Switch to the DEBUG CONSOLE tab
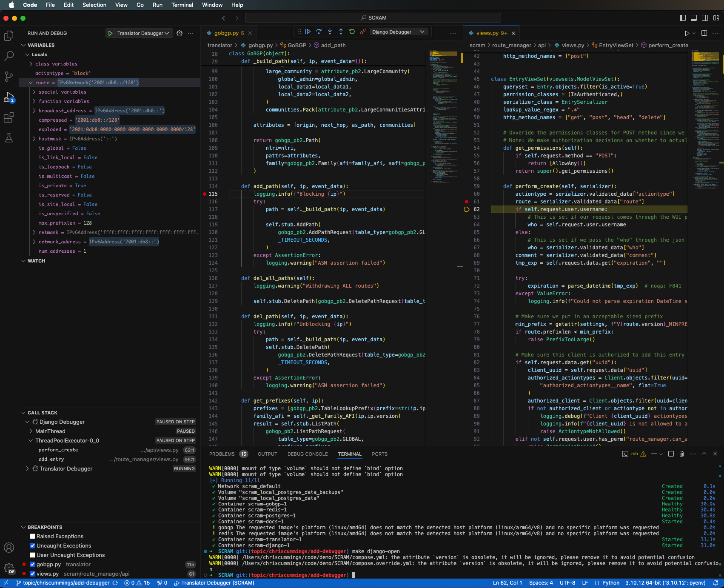 pos(308,454)
